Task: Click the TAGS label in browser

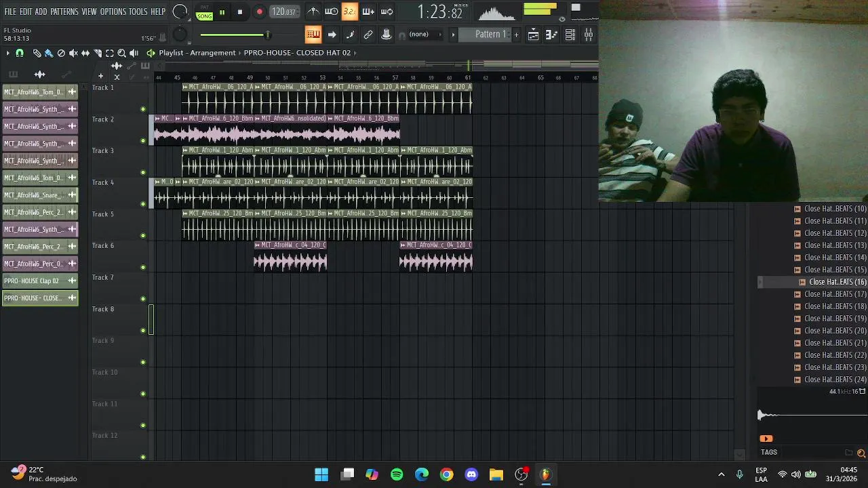Action: 769,452
